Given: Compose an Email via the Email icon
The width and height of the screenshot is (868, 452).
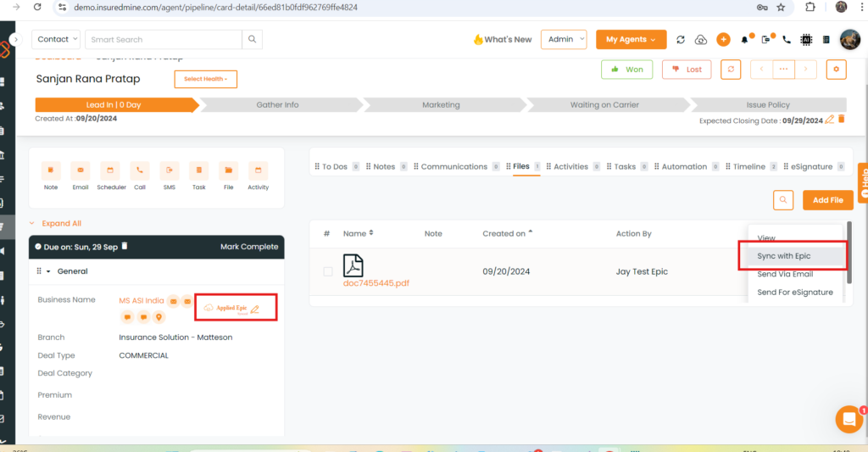Looking at the screenshot, I should tap(81, 170).
